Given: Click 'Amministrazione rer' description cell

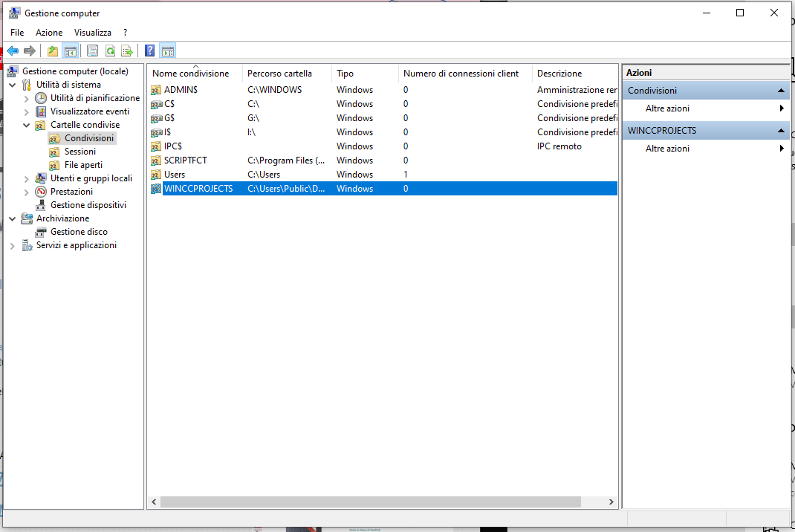Looking at the screenshot, I should (577, 90).
